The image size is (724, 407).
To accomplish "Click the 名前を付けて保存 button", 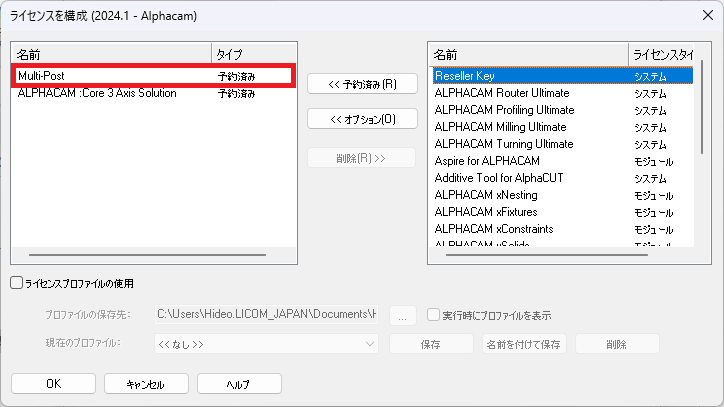I will pos(524,344).
